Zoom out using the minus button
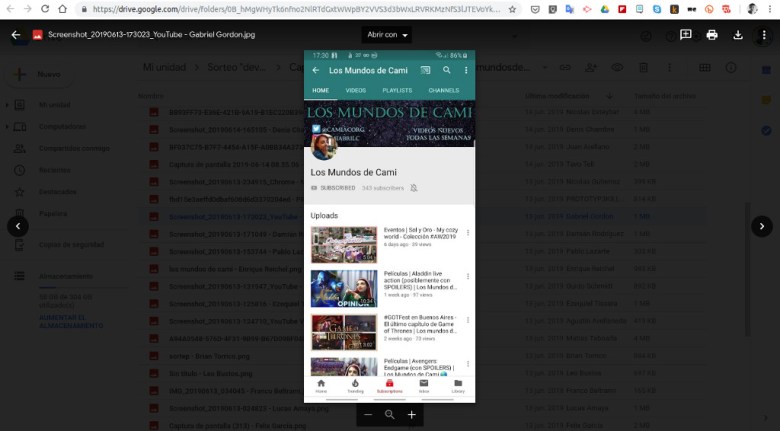The height and width of the screenshot is (431, 780). (368, 414)
